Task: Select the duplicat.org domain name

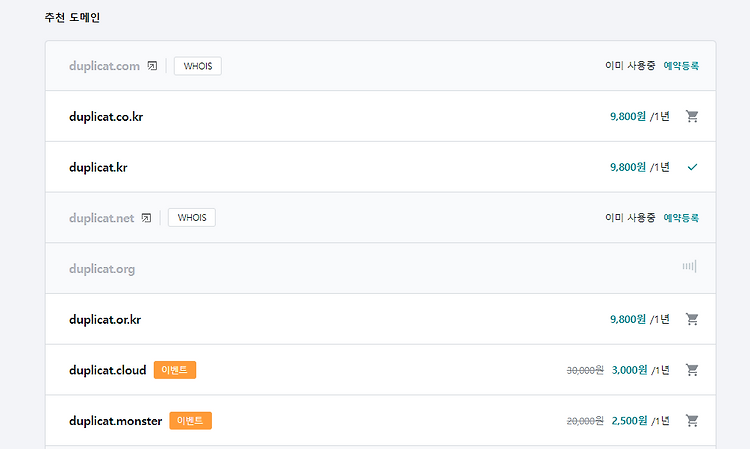Action: 102,269
